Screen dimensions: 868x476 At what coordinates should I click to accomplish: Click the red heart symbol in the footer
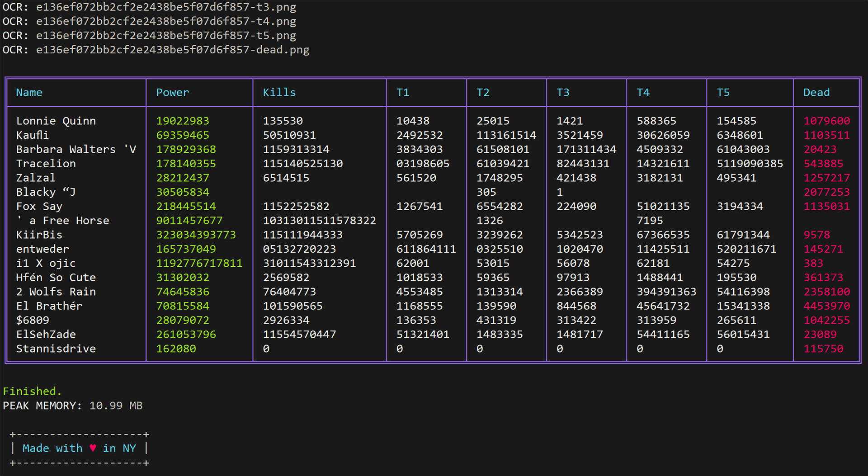coord(93,448)
